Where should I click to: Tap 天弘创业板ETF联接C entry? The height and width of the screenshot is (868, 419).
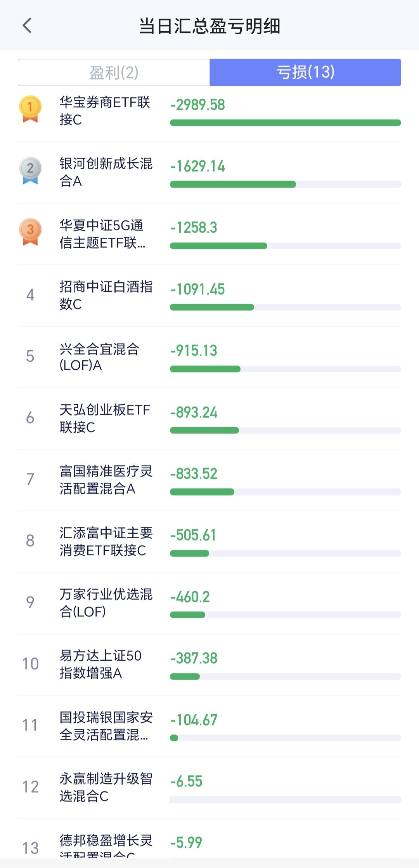pyautogui.click(x=105, y=418)
